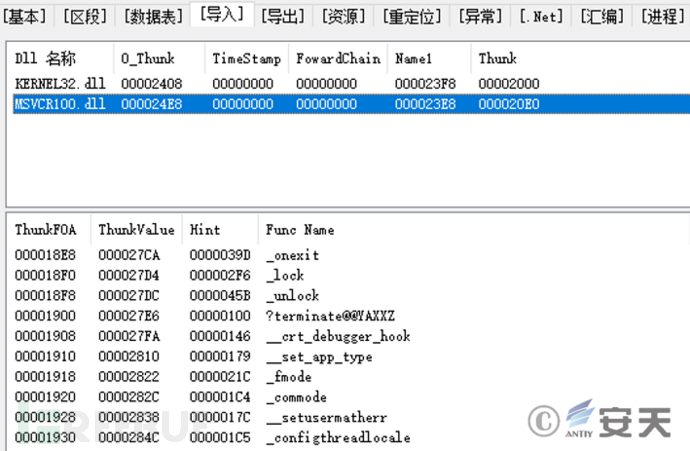Viewport: 690px width, 451px height.
Task: Switch to the [导出] tab
Action: pos(283,17)
